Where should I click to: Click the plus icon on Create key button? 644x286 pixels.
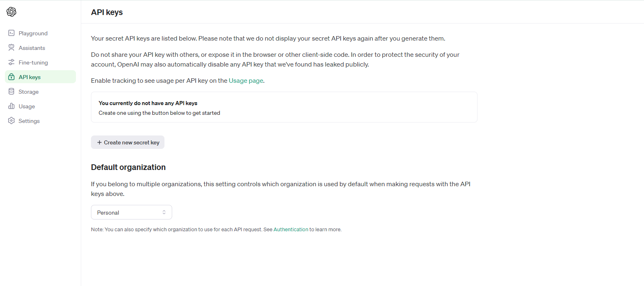click(x=99, y=142)
